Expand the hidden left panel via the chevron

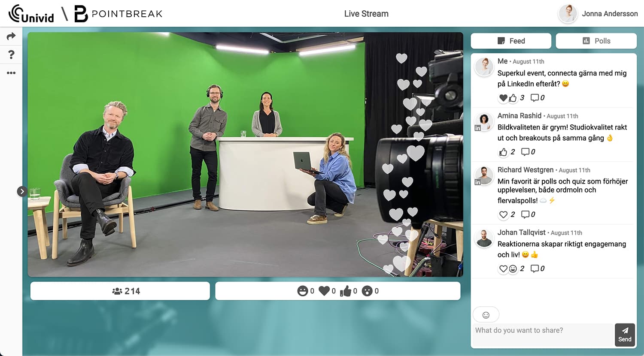(x=22, y=191)
